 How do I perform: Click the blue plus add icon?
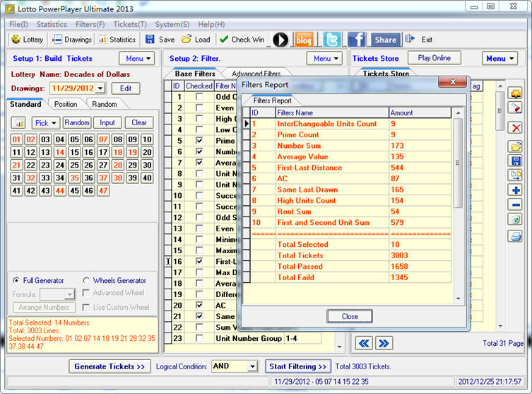516,190
